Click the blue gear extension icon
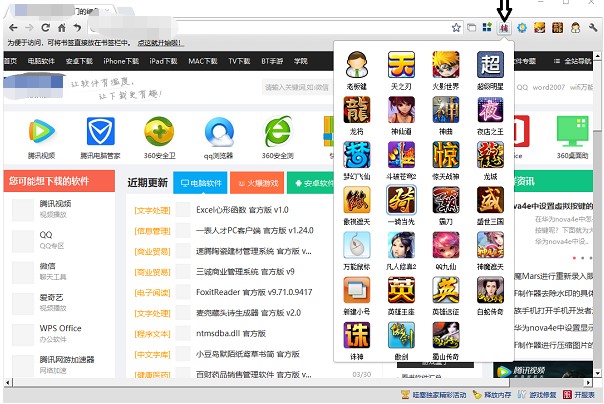Viewport: 604px width, 404px height. pos(522,28)
